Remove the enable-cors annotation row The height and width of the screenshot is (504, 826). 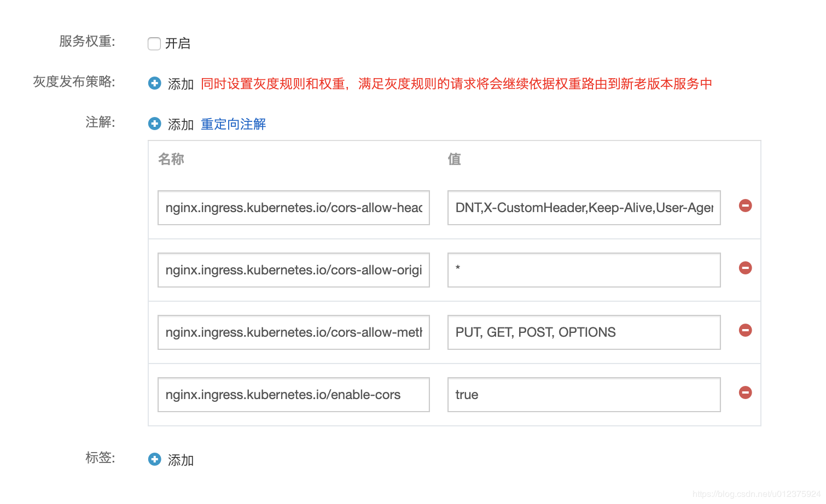[746, 392]
